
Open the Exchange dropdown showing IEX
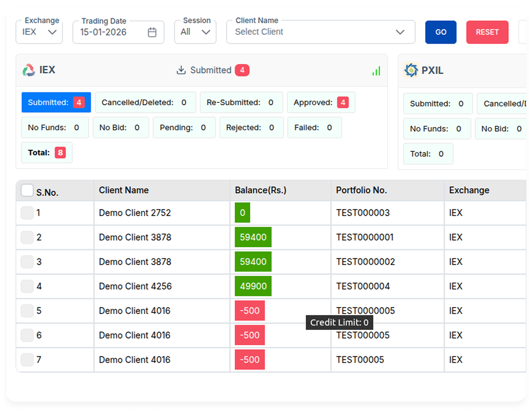tap(39, 32)
